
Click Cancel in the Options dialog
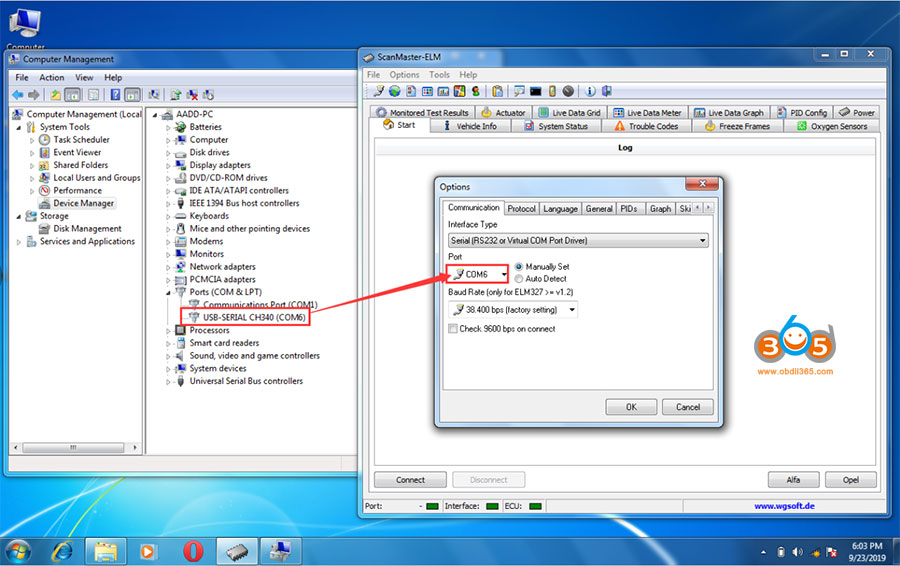click(688, 407)
